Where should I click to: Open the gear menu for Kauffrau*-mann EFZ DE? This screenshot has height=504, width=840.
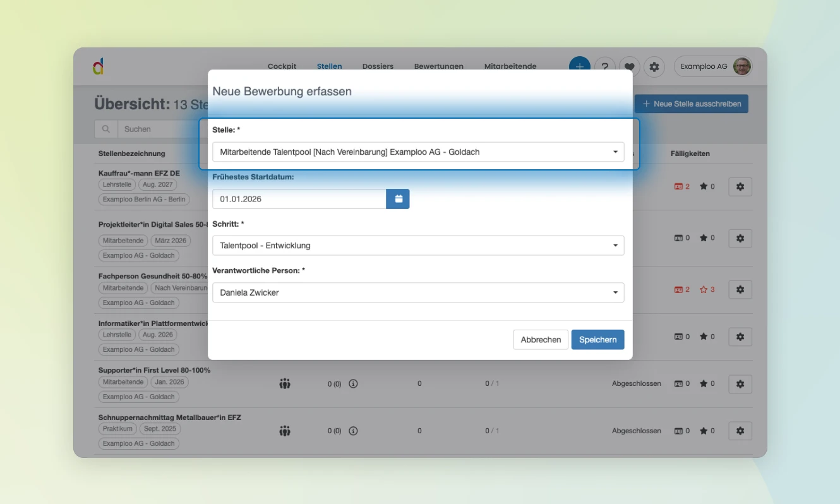[740, 187]
